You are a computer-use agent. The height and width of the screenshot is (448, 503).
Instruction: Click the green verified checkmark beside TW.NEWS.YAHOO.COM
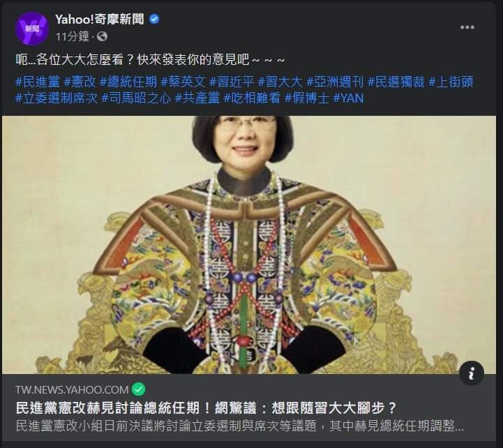click(138, 389)
